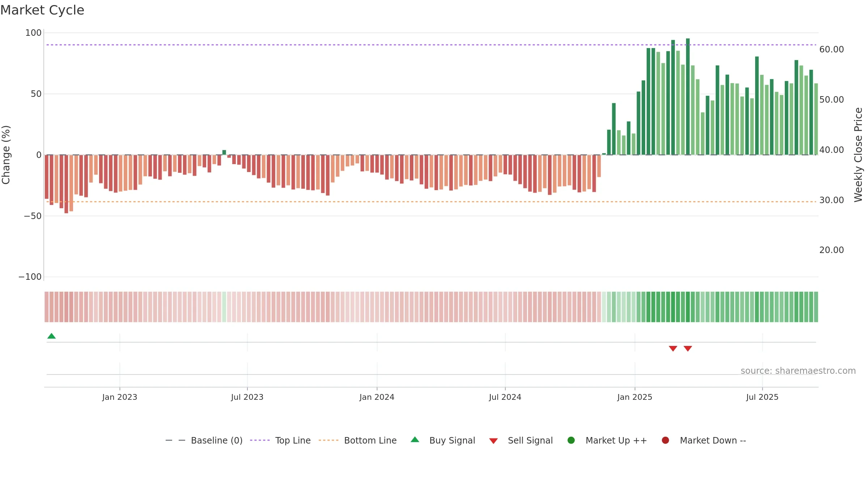The height and width of the screenshot is (488, 868).
Task: Click the Change (%) axis title
Action: pyautogui.click(x=6, y=155)
